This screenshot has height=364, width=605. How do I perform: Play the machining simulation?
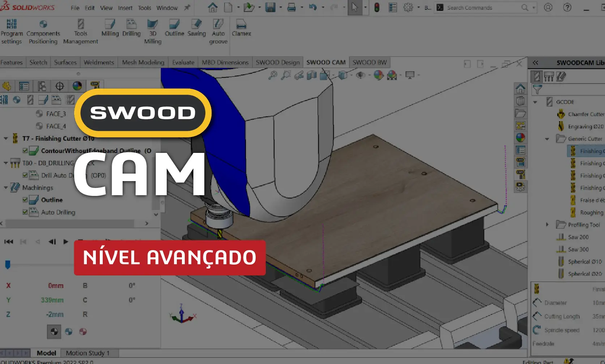point(65,241)
